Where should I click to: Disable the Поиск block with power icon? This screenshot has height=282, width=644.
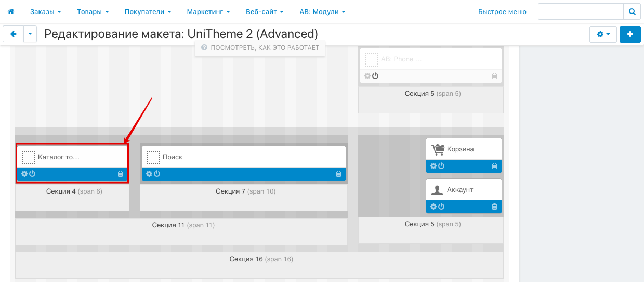(157, 174)
